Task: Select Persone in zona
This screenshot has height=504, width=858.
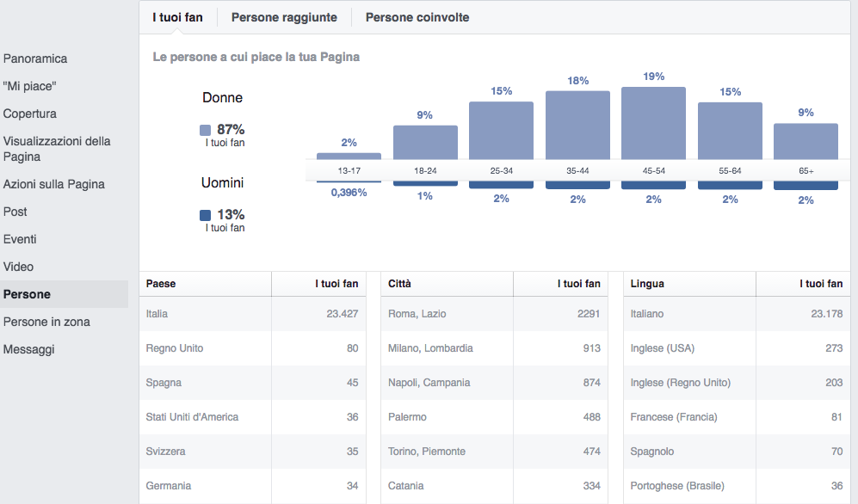Action: 46,322
